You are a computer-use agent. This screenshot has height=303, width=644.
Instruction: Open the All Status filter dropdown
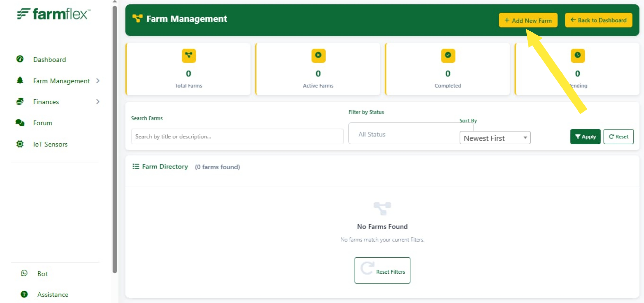coord(404,134)
